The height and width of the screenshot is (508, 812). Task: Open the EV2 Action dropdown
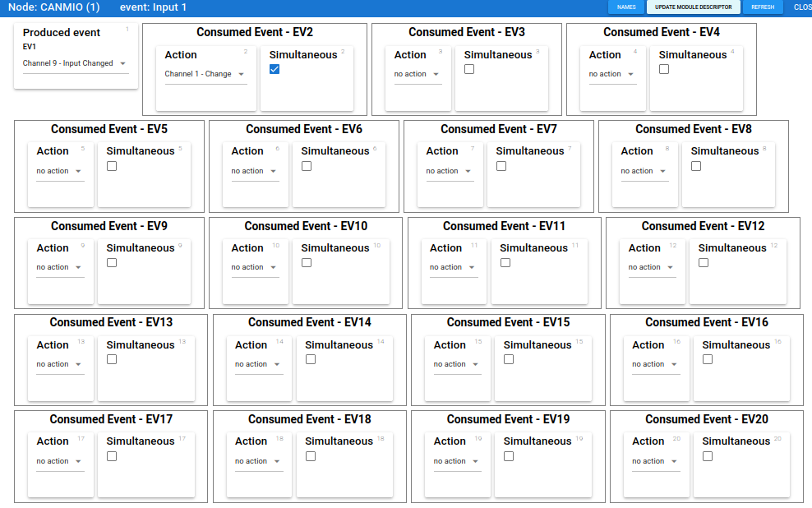coord(205,74)
